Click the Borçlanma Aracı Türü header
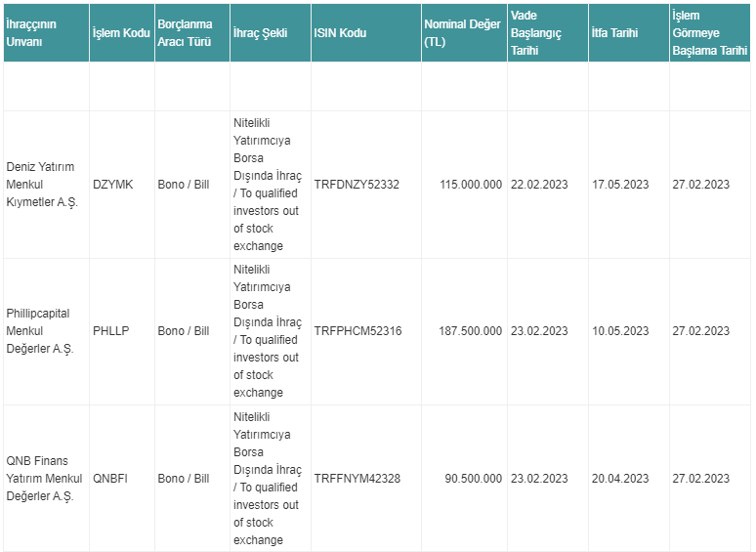 tap(192, 33)
